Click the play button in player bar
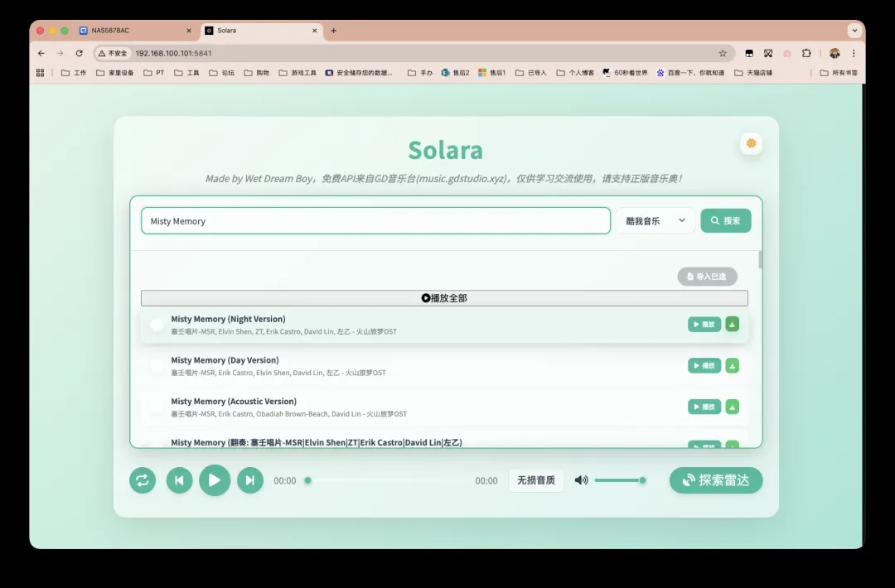 pos(215,480)
